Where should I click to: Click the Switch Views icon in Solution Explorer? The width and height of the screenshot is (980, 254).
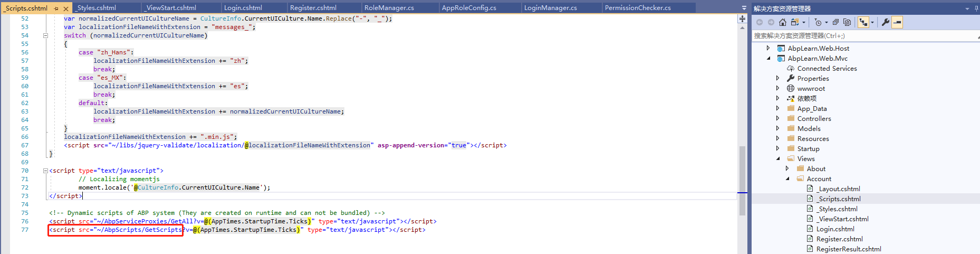[794, 22]
